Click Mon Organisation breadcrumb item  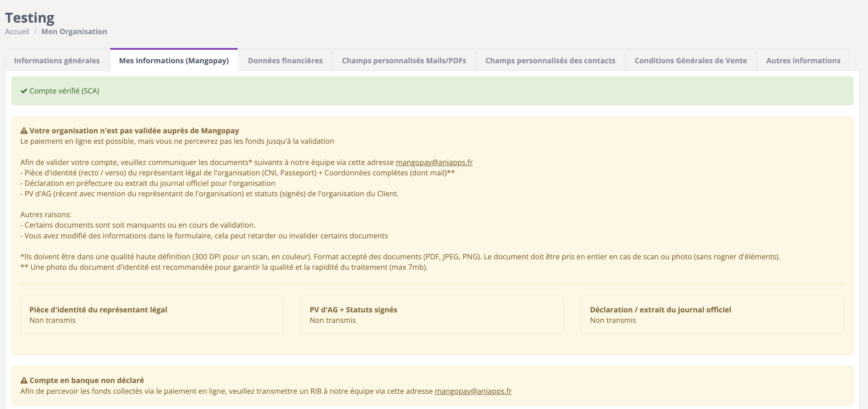(x=74, y=32)
